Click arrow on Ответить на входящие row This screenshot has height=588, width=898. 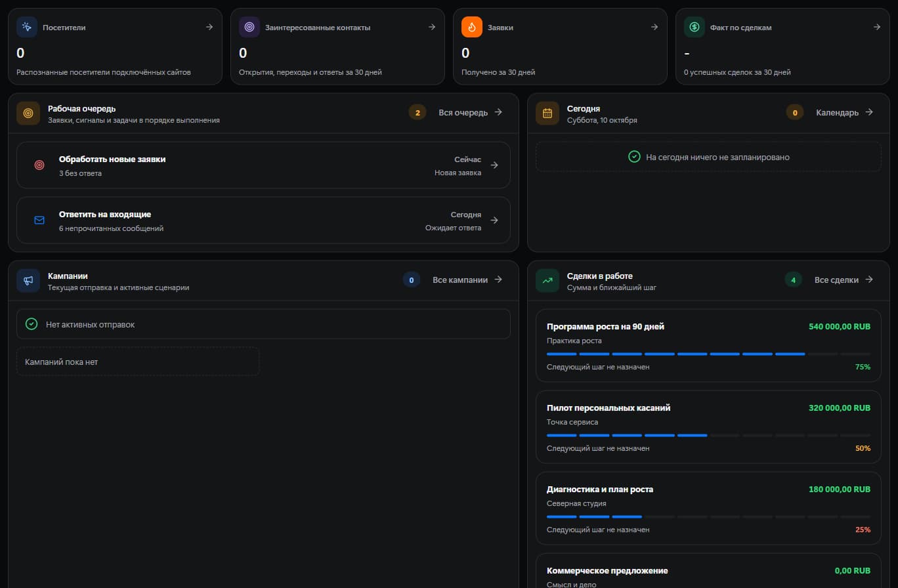pyautogui.click(x=494, y=220)
